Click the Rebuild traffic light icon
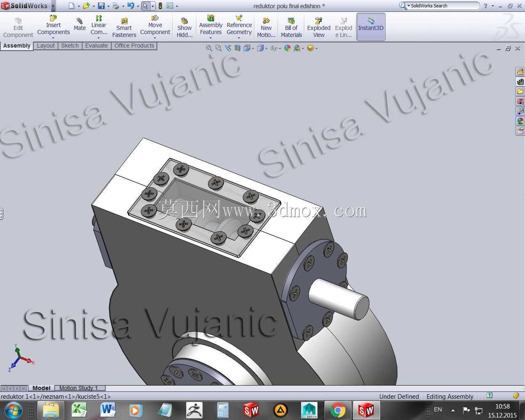525x420 pixels. tap(160, 6)
